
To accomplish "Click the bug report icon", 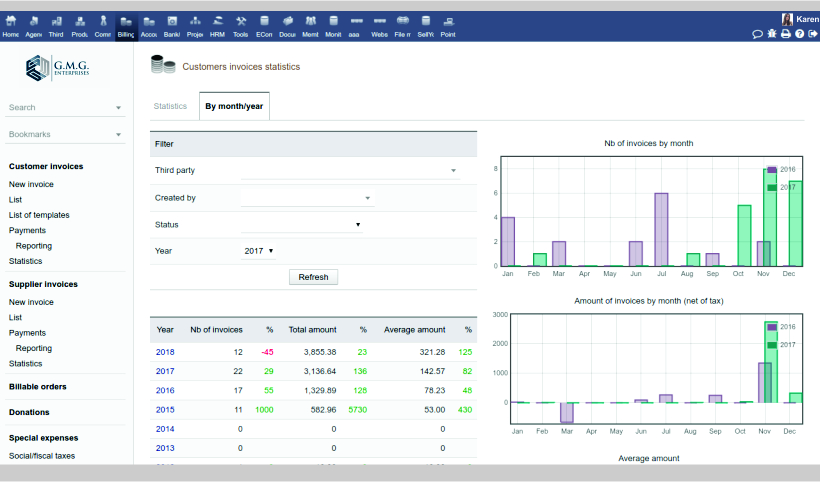I will pos(771,34).
